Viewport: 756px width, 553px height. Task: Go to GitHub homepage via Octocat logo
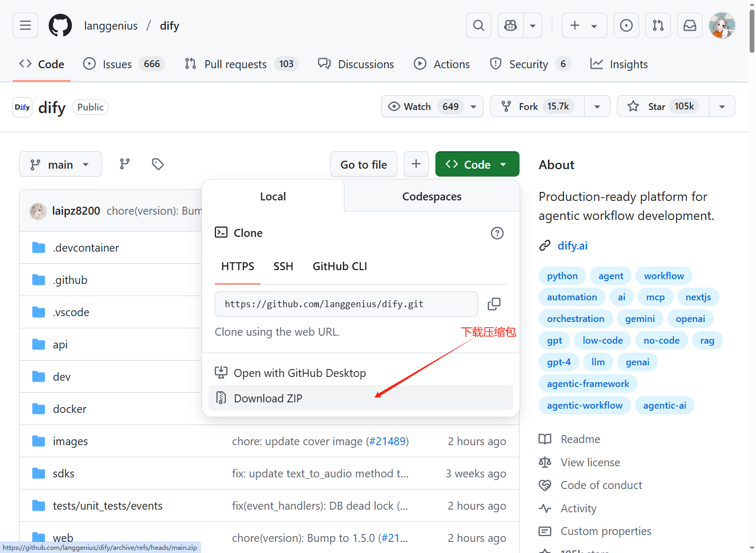point(60,25)
